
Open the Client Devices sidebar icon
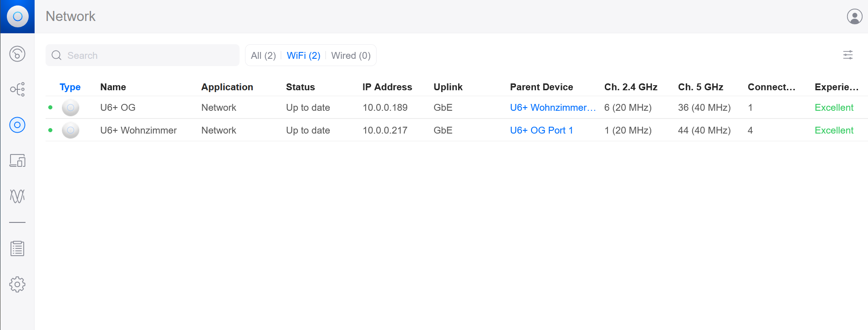point(17,160)
